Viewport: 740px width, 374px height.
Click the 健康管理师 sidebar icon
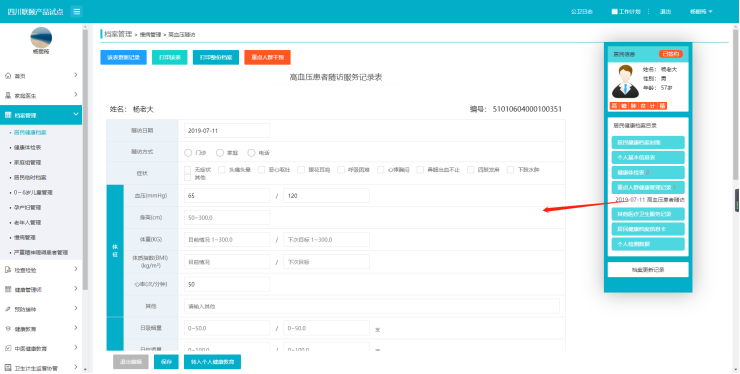pyautogui.click(x=8, y=289)
